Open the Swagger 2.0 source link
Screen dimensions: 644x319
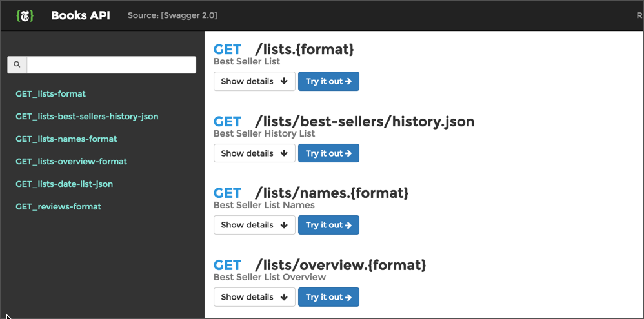190,15
